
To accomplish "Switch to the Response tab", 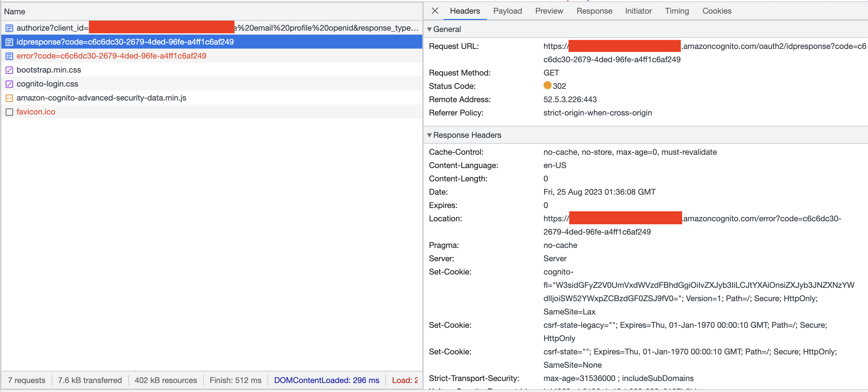I will tap(594, 11).
